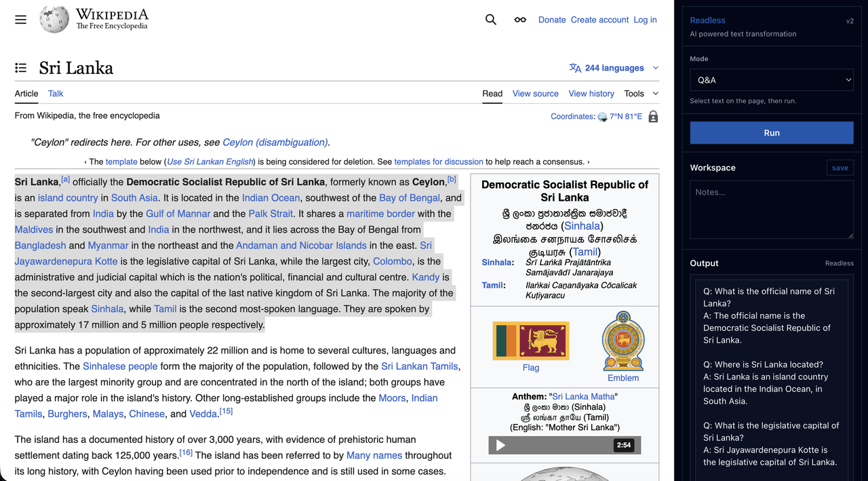
Task: Click the Log in link
Action: [x=645, y=20]
